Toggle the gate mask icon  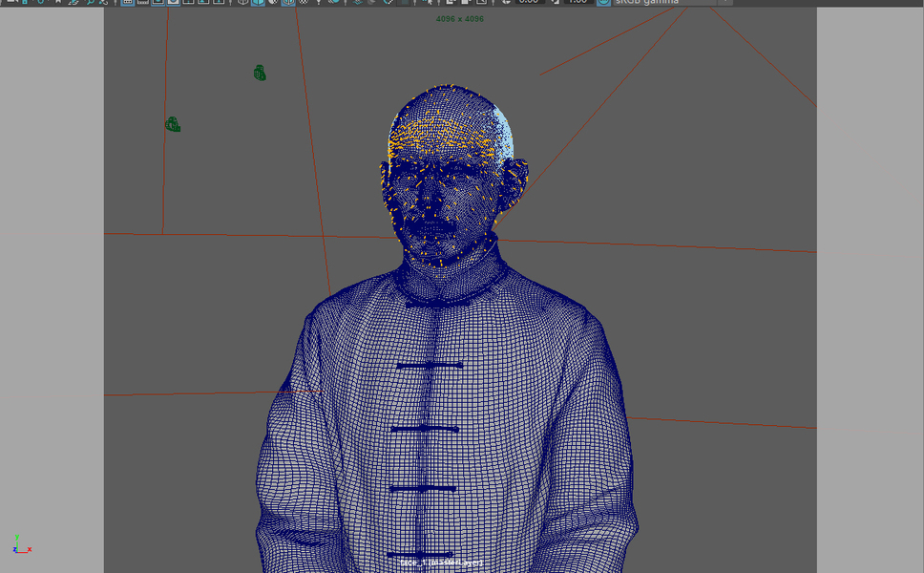tap(174, 2)
